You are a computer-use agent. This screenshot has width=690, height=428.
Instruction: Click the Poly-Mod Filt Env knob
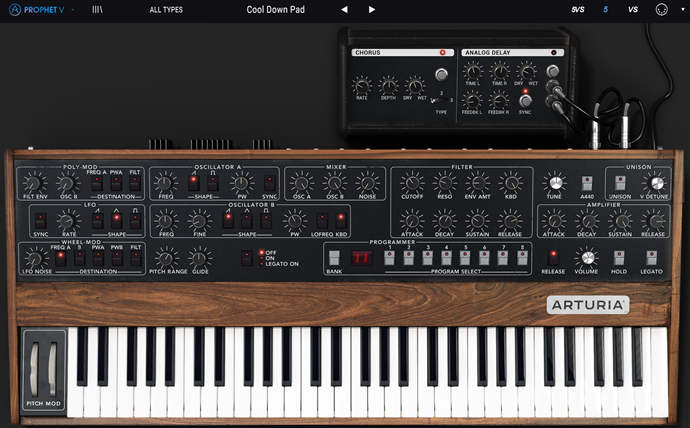click(x=34, y=183)
